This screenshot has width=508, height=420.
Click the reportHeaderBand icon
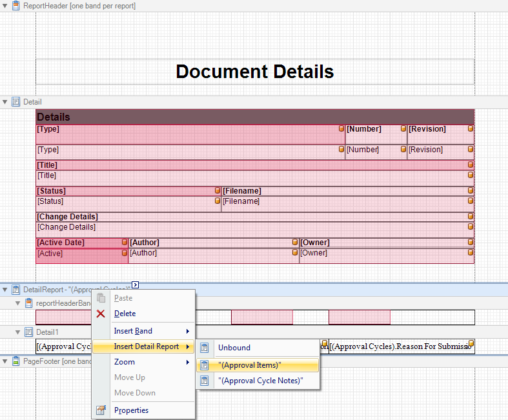tap(29, 303)
